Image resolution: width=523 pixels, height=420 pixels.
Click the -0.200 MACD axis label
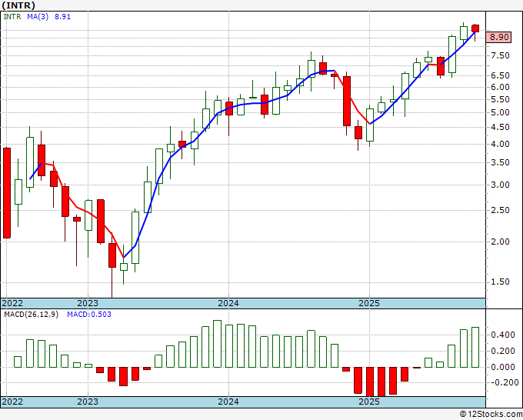504,382
